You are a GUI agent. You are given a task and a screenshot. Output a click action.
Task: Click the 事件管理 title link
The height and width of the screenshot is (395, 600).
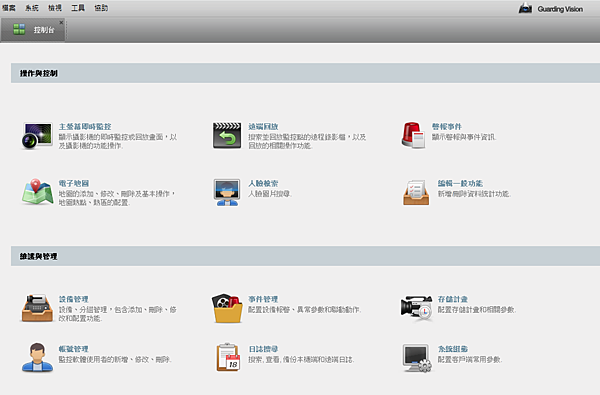pos(263,299)
